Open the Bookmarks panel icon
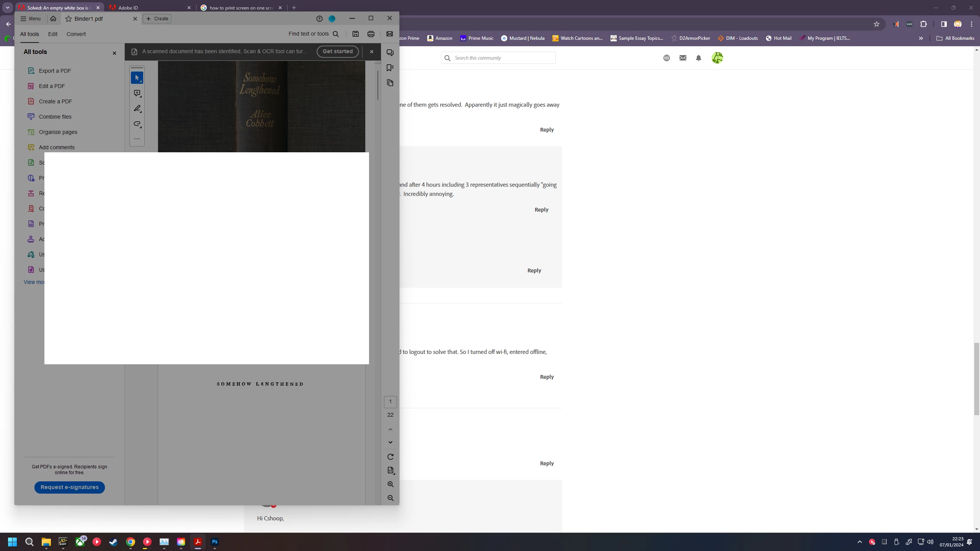This screenshot has width=980, height=551. coord(390,68)
